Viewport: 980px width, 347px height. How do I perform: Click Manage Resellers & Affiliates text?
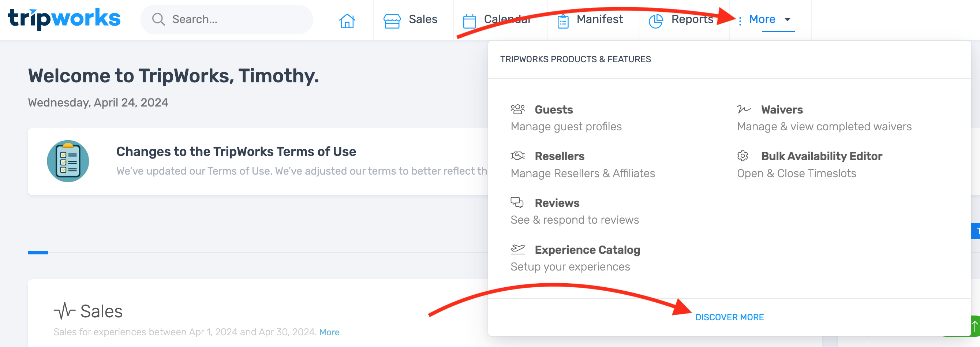pos(583,173)
